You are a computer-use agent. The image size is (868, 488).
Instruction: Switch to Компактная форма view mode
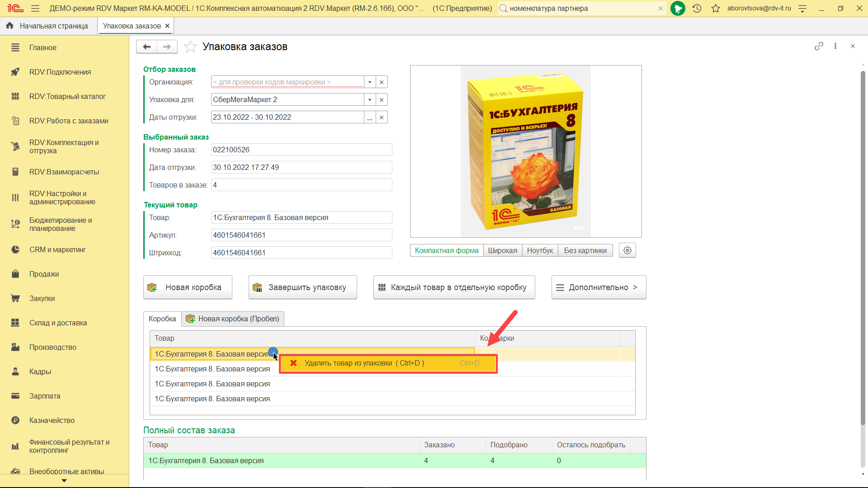pyautogui.click(x=446, y=250)
